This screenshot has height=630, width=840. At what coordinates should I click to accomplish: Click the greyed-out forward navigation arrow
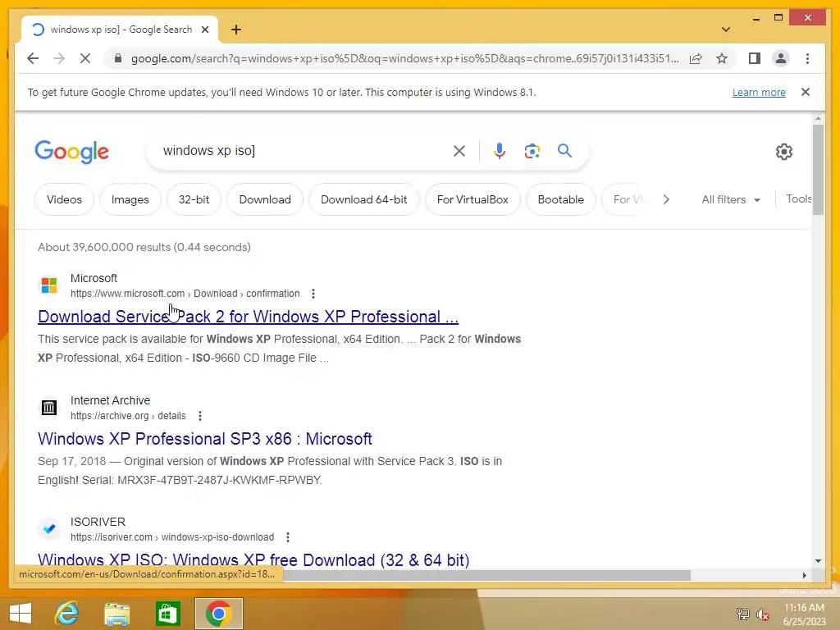point(59,58)
